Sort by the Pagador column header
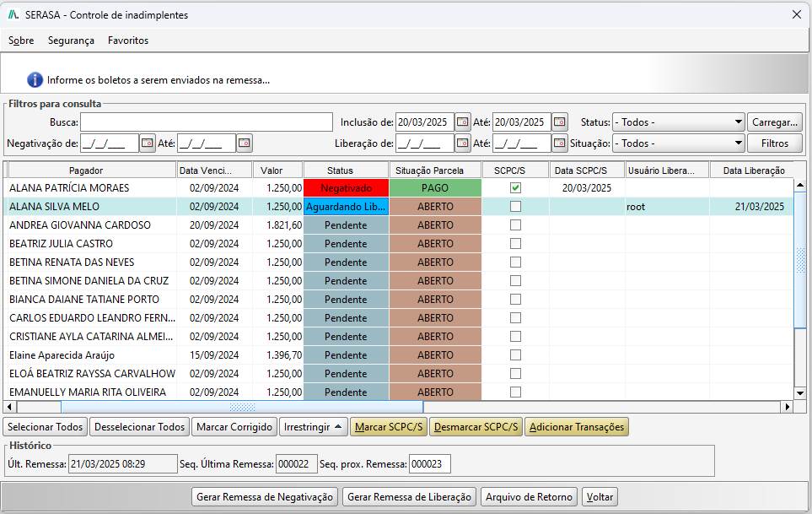This screenshot has height=514, width=812. (x=92, y=170)
